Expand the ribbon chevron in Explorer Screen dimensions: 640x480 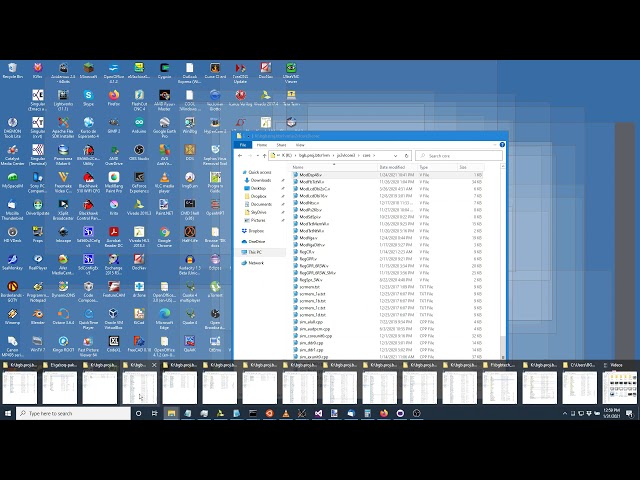pos(495,144)
